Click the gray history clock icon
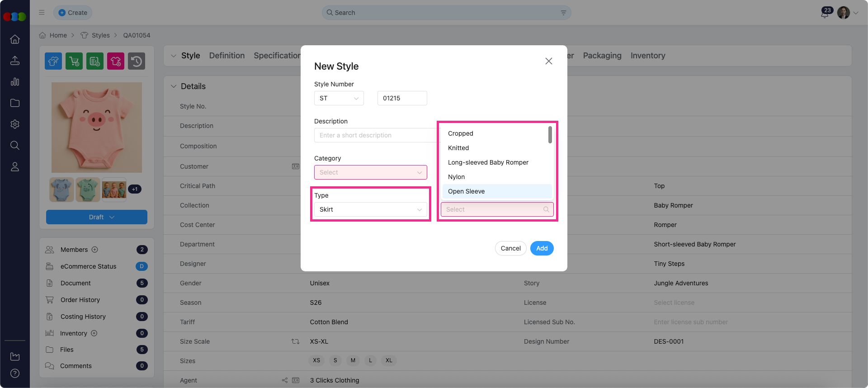 [x=137, y=61]
